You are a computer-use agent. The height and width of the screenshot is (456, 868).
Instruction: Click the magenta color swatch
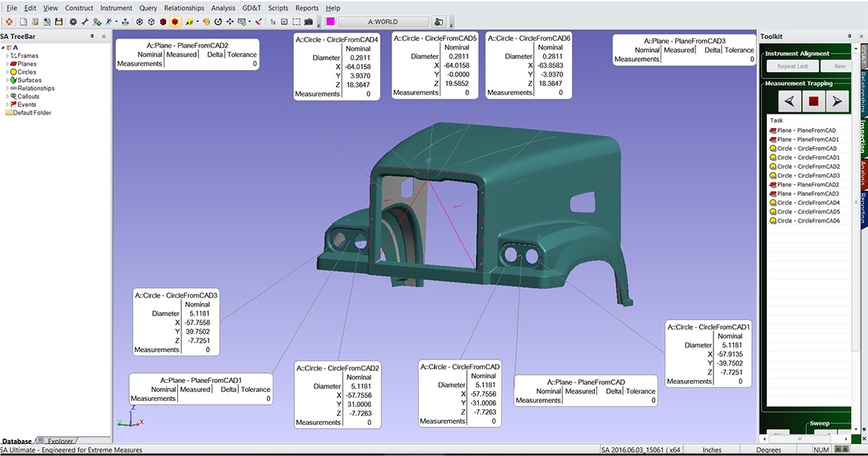pyautogui.click(x=330, y=22)
